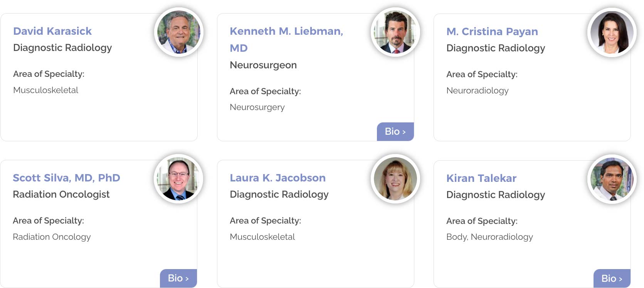Image resolution: width=644 pixels, height=288 pixels.
Task: Open Bio for Kenneth M. Liebman
Action: coord(395,132)
